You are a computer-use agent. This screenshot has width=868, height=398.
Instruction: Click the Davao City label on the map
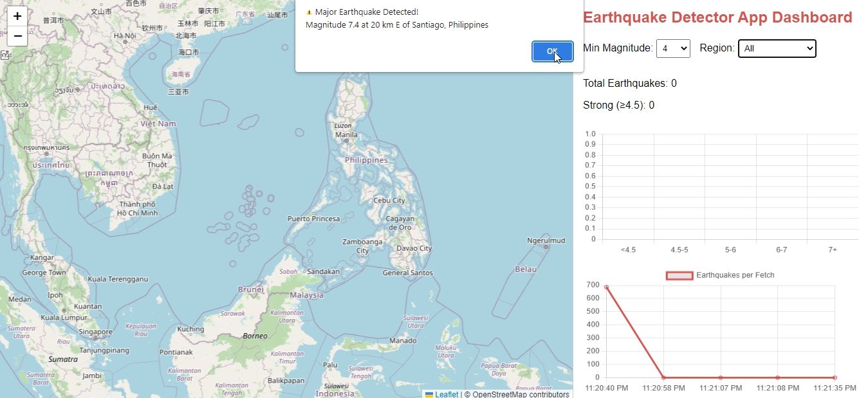pos(414,248)
